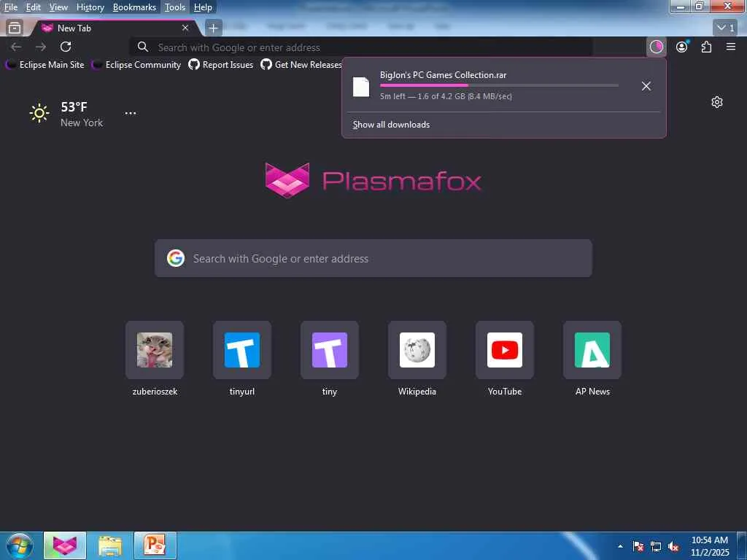Click the Plasmafox logo
The height and width of the screenshot is (560, 747).
pyautogui.click(x=373, y=180)
